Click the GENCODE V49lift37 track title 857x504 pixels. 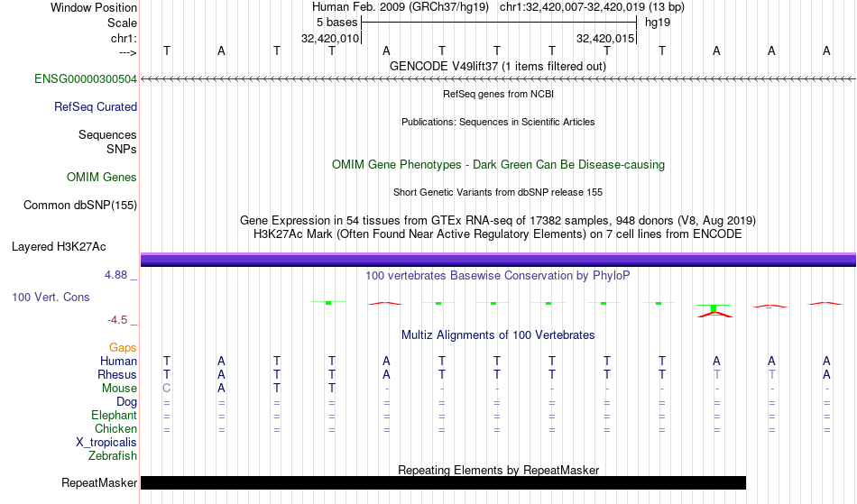click(497, 67)
